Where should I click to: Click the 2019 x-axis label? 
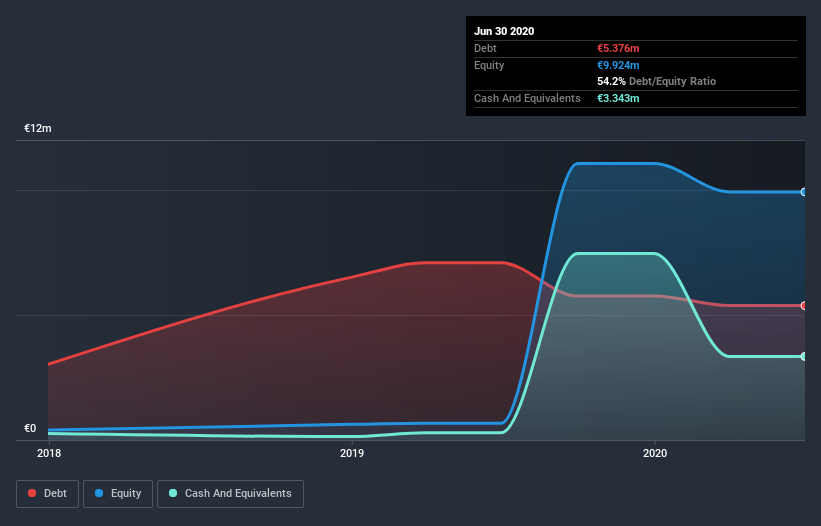point(352,453)
